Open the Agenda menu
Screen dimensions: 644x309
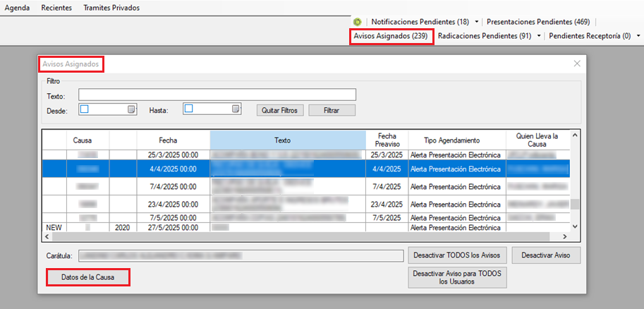[x=18, y=8]
